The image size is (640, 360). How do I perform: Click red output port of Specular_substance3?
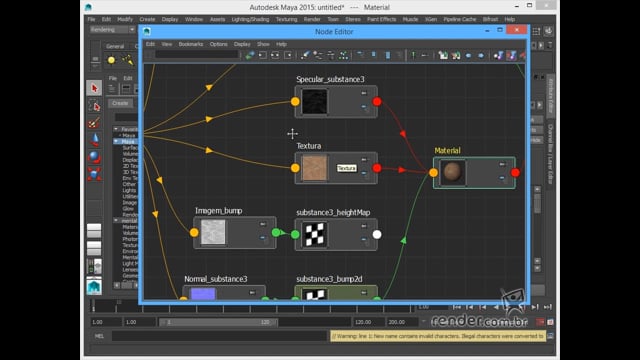[x=377, y=101]
